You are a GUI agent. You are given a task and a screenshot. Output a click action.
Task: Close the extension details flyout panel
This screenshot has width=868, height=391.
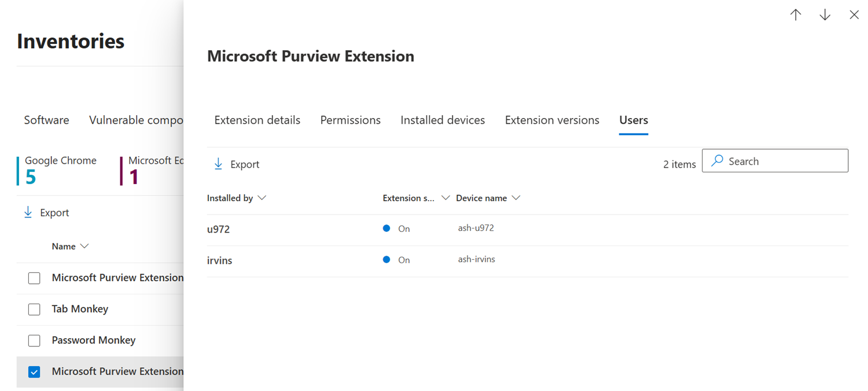pos(854,15)
